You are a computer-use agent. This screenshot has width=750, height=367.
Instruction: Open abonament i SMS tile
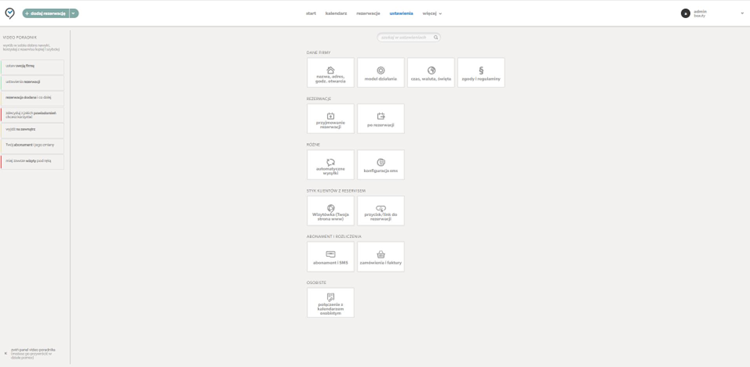click(331, 256)
